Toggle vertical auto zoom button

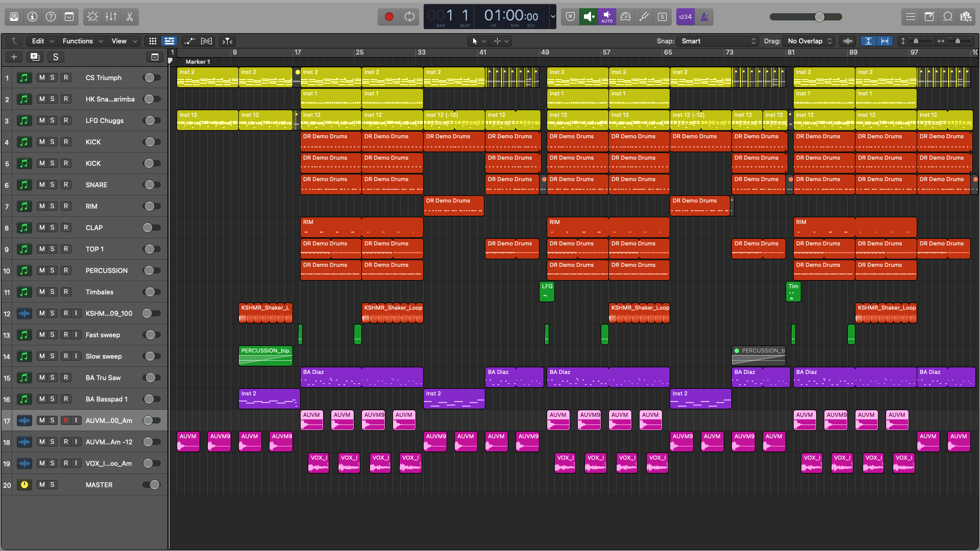pyautogui.click(x=868, y=41)
